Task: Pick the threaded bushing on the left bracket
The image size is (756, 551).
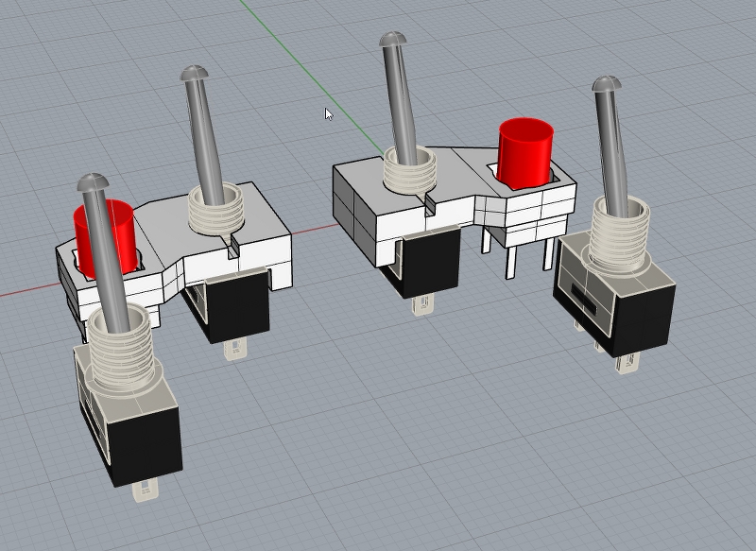Action: pyautogui.click(x=216, y=210)
